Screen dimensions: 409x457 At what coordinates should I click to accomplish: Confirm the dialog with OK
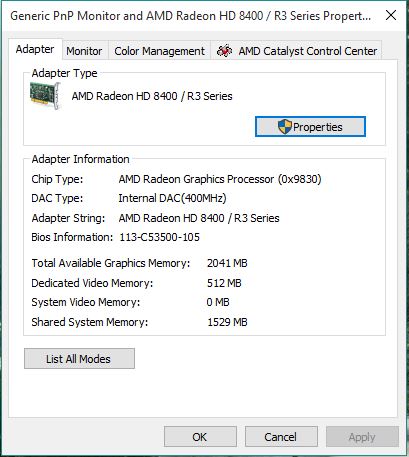point(200,437)
